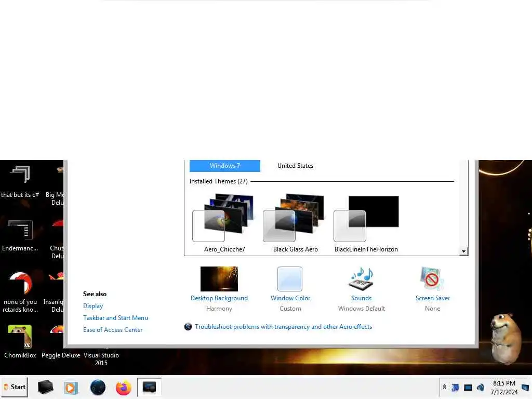This screenshot has width=532, height=399.
Task: Select the Big Money Deluxe desktop icon
Action: coord(54,186)
